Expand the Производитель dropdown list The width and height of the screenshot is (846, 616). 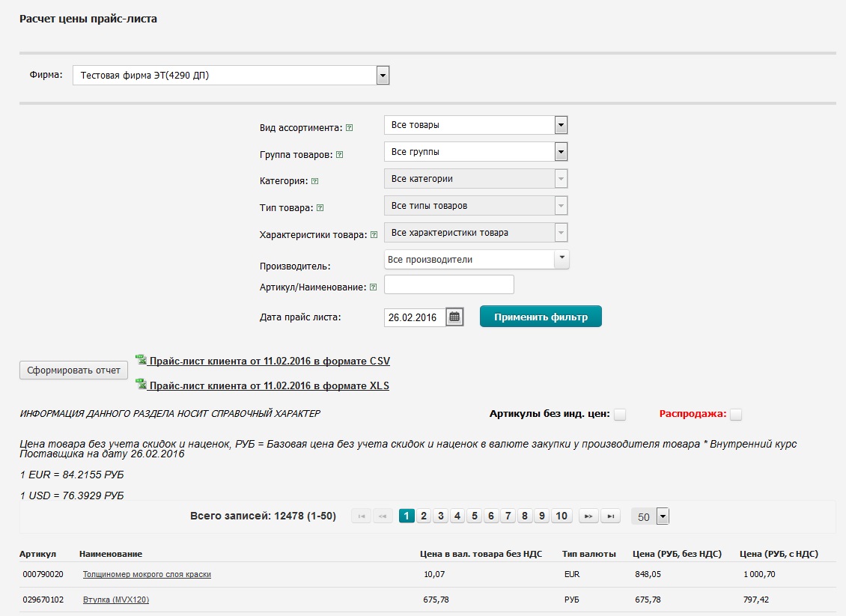[562, 259]
